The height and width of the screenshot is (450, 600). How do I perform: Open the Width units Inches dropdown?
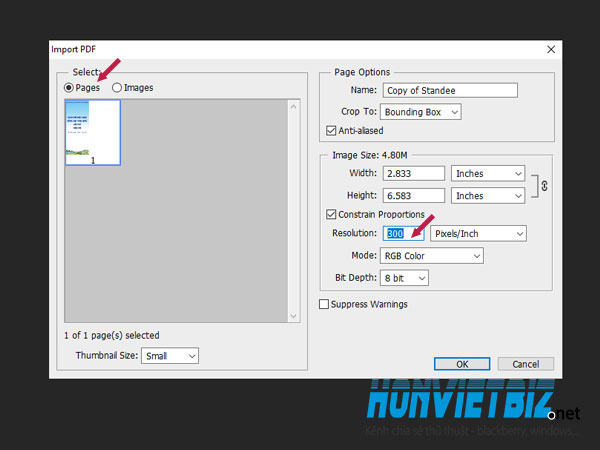(488, 173)
